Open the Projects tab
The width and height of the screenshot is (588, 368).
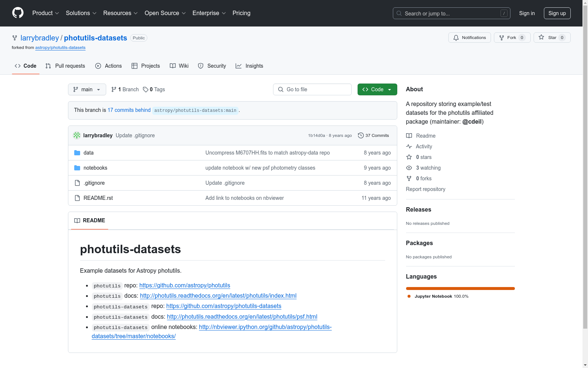pyautogui.click(x=146, y=66)
